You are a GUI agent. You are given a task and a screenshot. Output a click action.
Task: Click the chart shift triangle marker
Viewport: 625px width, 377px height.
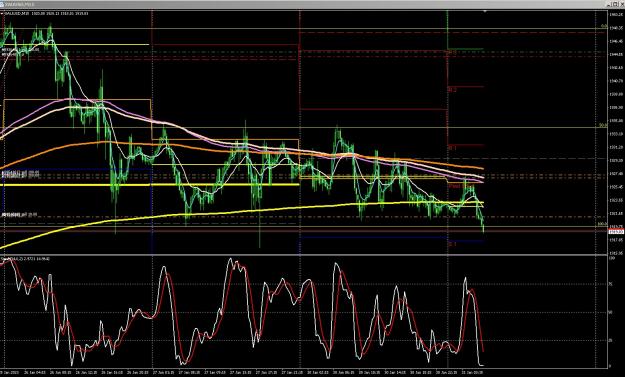point(485,12)
